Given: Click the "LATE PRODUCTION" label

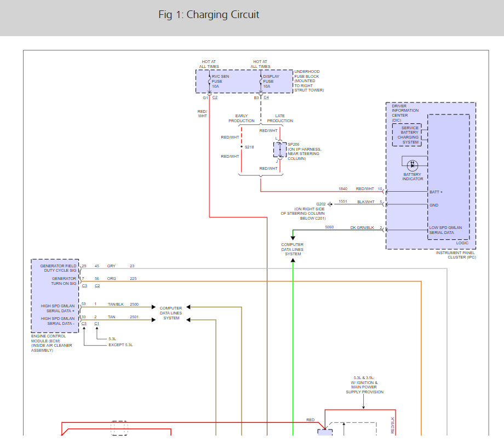Looking at the screenshot, I should coord(280,118).
